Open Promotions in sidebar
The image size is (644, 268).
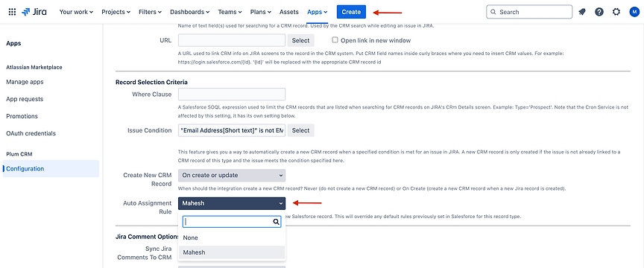22,117
